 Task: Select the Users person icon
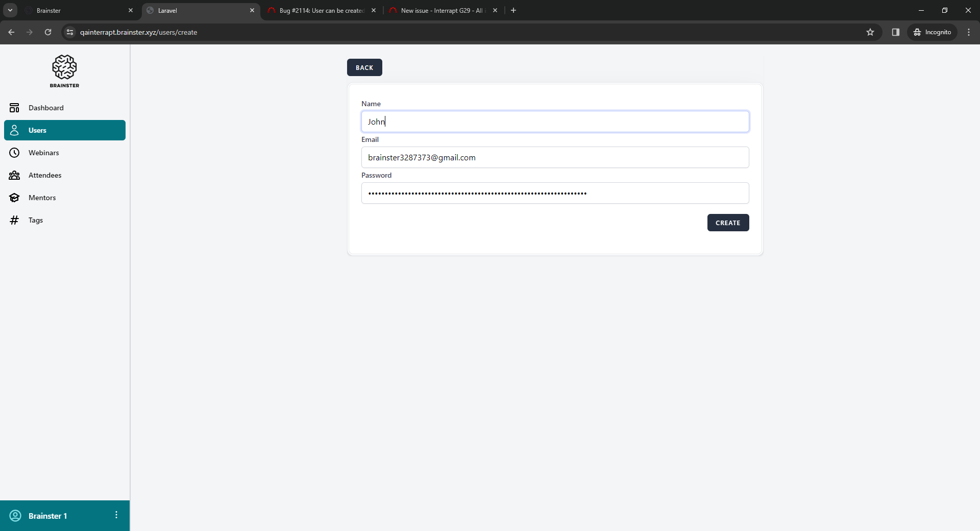coord(14,130)
